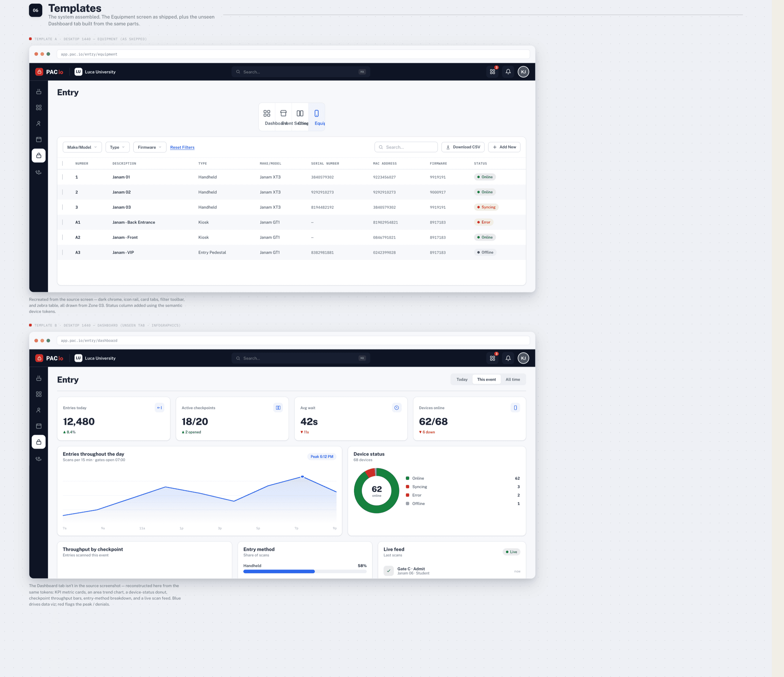Open Firmware filter dropdown

150,147
